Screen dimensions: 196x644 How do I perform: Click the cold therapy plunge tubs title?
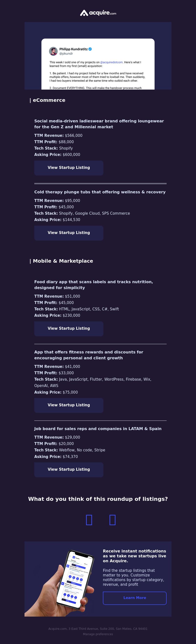pos(100,192)
